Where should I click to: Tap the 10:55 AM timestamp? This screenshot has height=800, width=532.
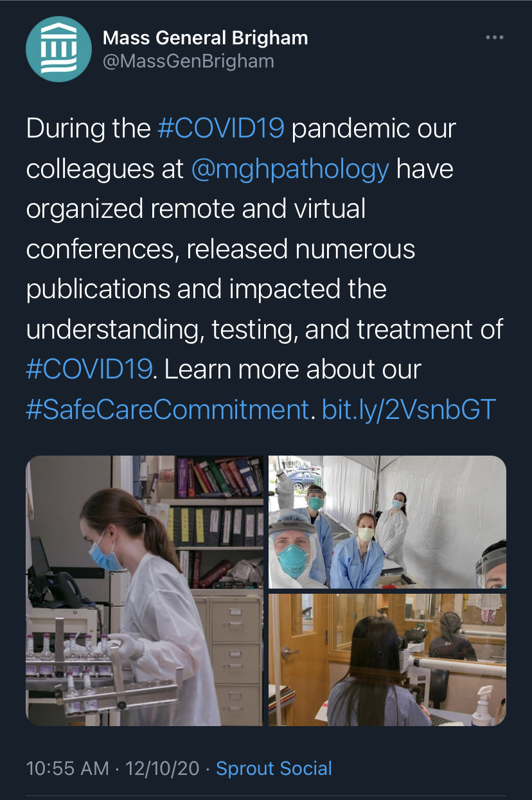point(67,769)
